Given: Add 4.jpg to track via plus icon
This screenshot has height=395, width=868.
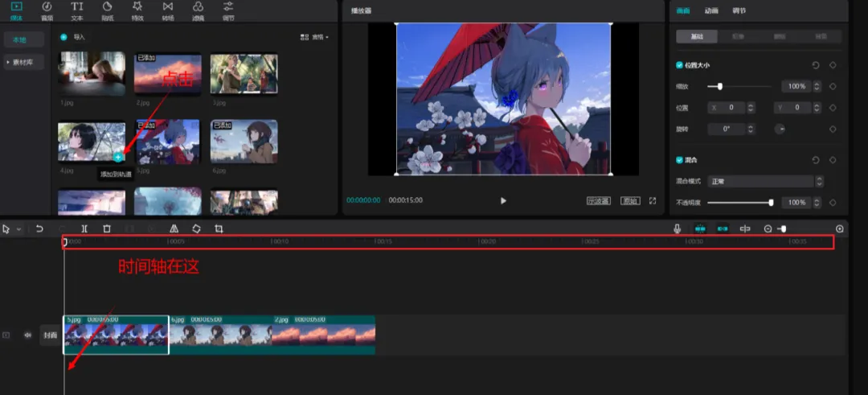Looking at the screenshot, I should (x=117, y=158).
